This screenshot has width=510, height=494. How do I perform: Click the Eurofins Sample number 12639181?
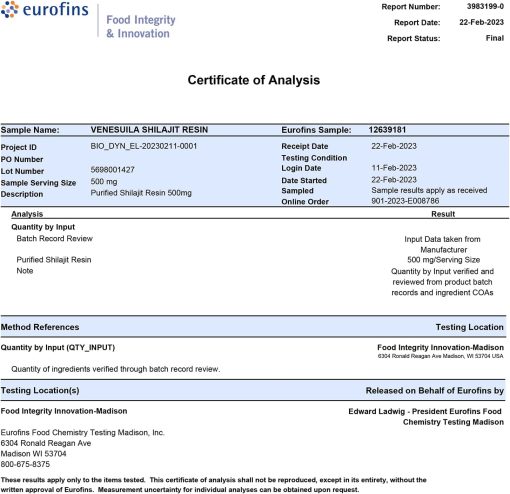click(x=387, y=130)
